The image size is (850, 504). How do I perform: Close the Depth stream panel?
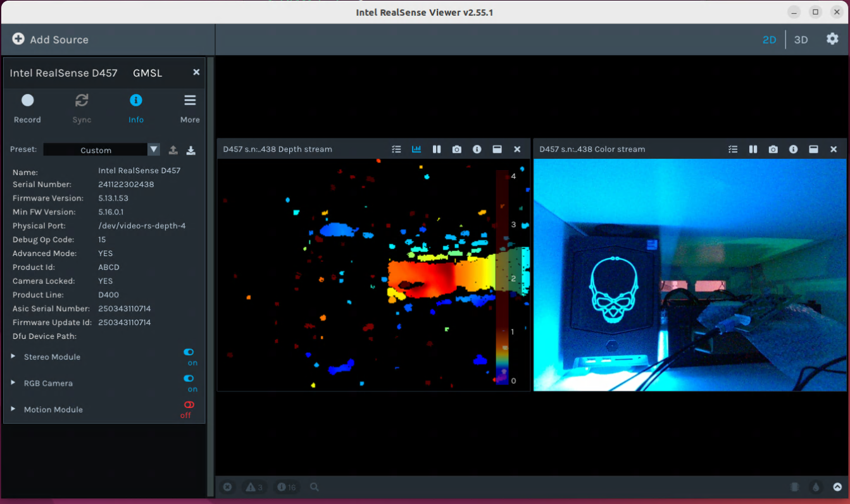[517, 149]
